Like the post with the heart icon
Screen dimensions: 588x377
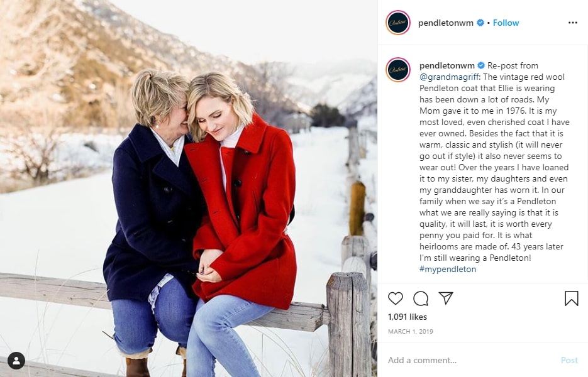pos(396,298)
